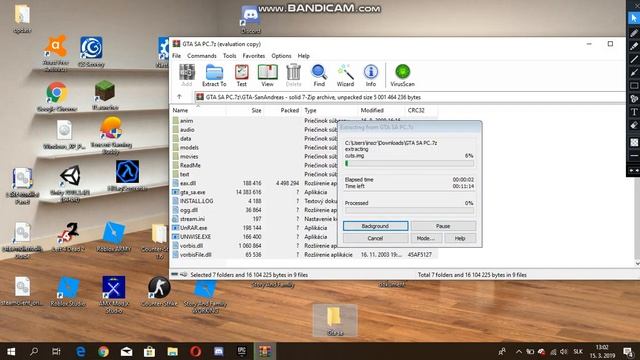
Task: Pause the extraction
Action: point(443,226)
